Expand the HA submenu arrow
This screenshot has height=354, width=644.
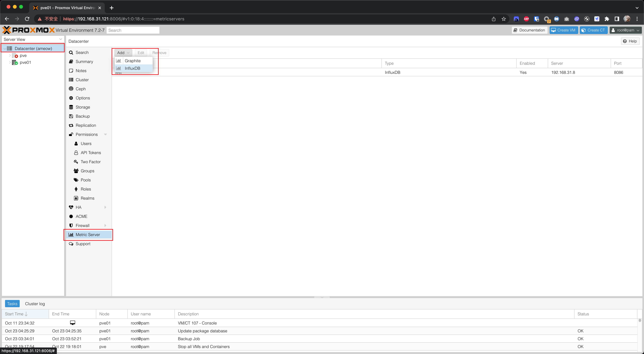pyautogui.click(x=105, y=207)
